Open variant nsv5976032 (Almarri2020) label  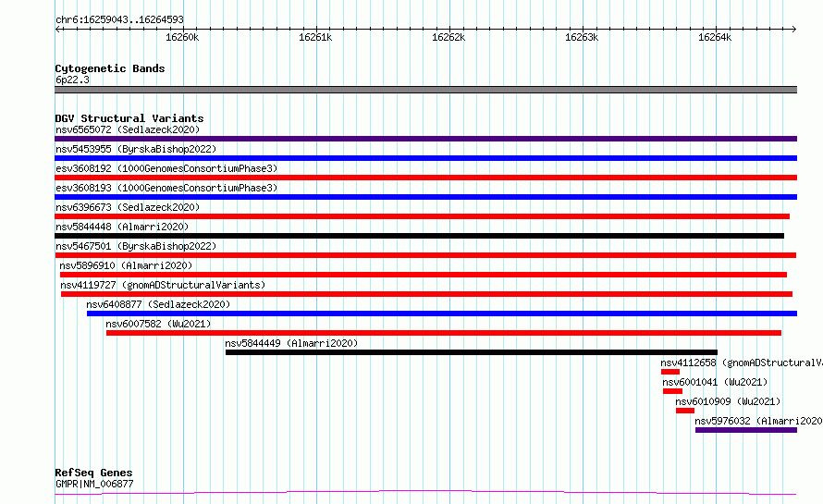tap(758, 421)
